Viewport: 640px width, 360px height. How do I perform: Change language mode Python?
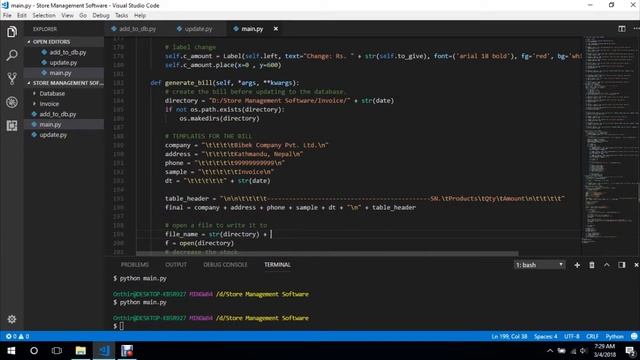click(x=614, y=336)
